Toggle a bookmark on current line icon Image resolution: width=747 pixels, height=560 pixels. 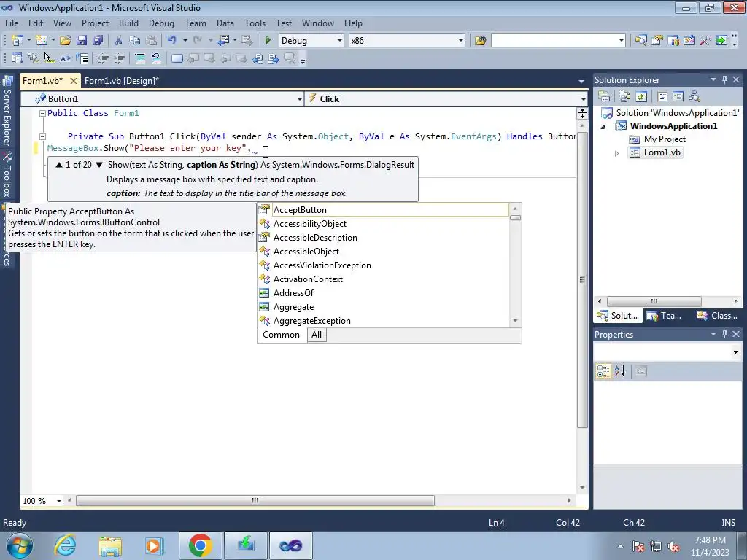coord(177,58)
